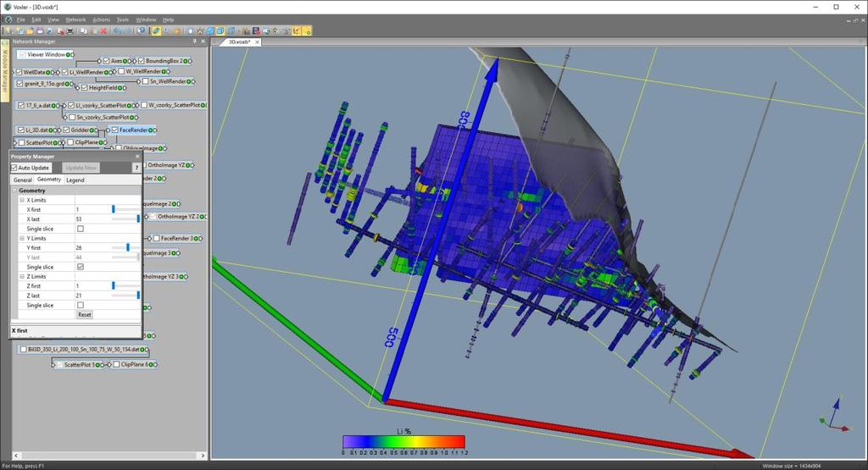Click Network Manager scroll right arrow
The height and width of the screenshot is (470, 868).
[202, 456]
